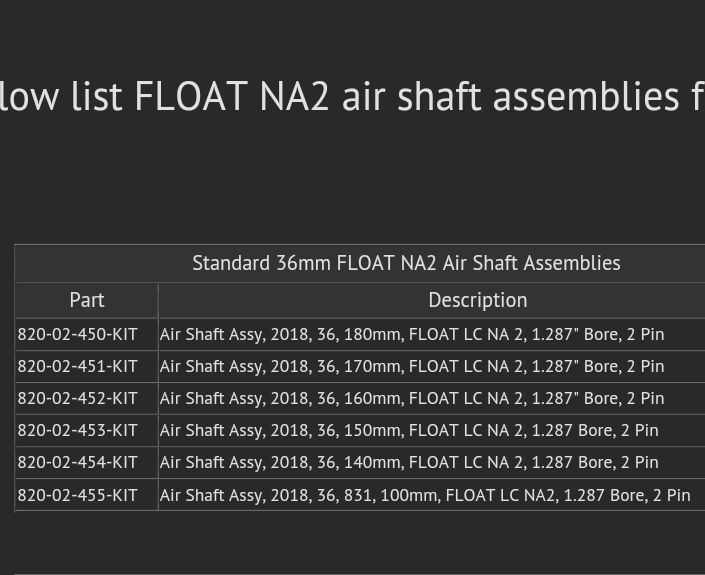Click the Description column header
705x575 pixels.
point(477,300)
